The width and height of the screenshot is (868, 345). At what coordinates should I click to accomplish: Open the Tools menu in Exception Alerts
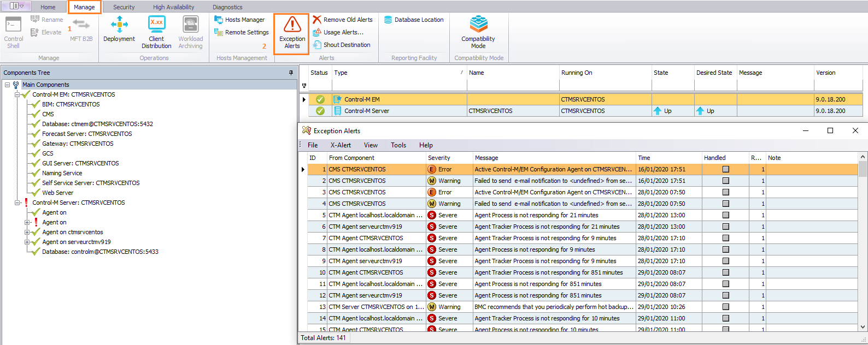pos(398,145)
